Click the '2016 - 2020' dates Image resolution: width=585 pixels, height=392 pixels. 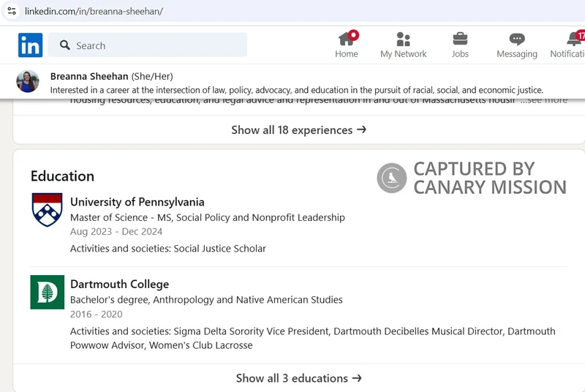tap(97, 314)
